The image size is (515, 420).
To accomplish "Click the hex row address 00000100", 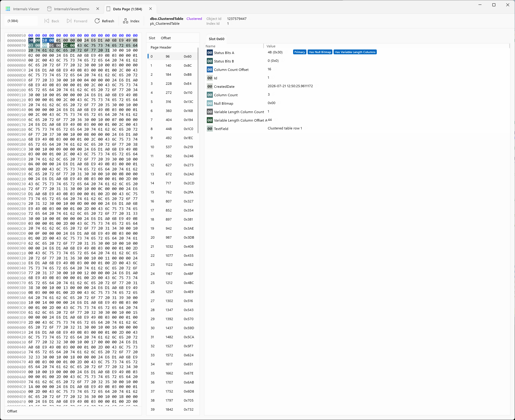I will click(17, 90).
